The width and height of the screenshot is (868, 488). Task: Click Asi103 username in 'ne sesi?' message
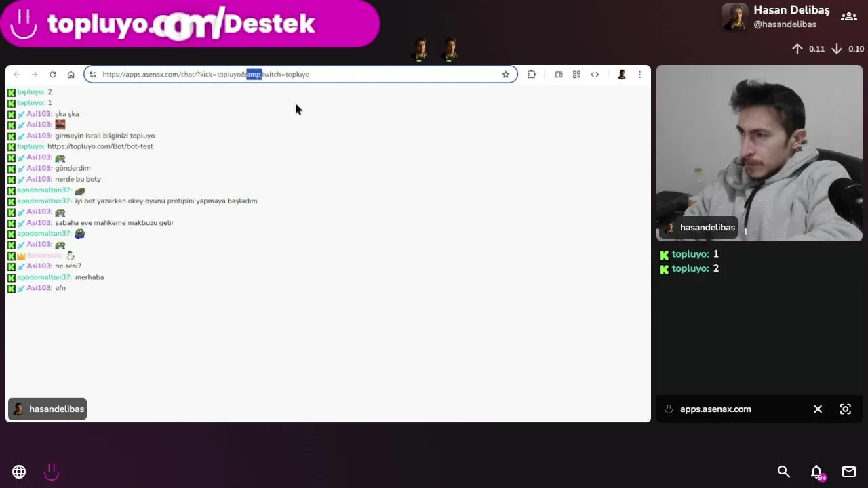point(39,266)
